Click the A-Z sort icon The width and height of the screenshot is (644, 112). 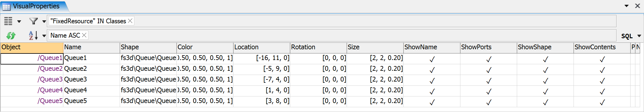(x=33, y=36)
